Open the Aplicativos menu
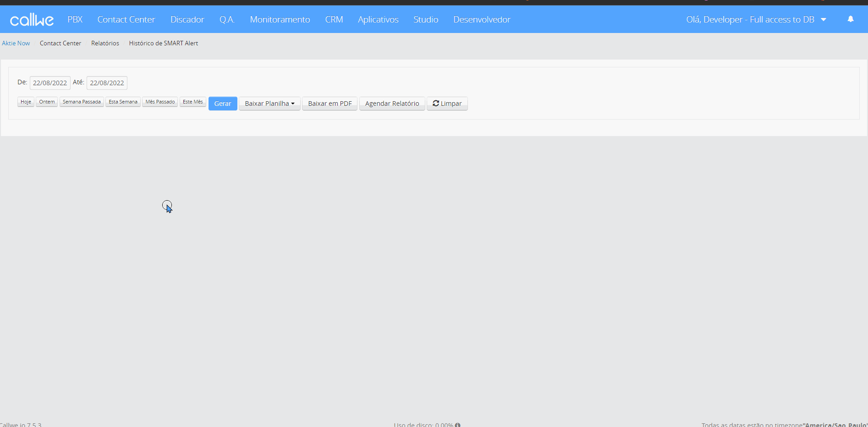The image size is (868, 427). [x=378, y=19]
